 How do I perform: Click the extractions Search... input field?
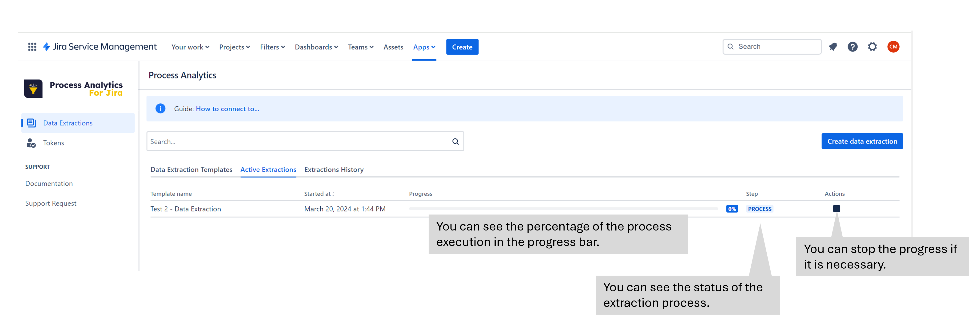point(305,142)
